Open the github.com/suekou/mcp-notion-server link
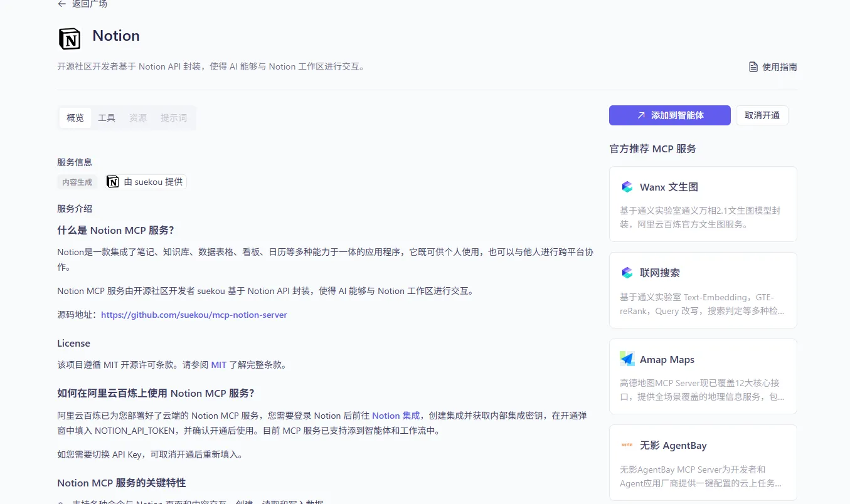 point(194,315)
